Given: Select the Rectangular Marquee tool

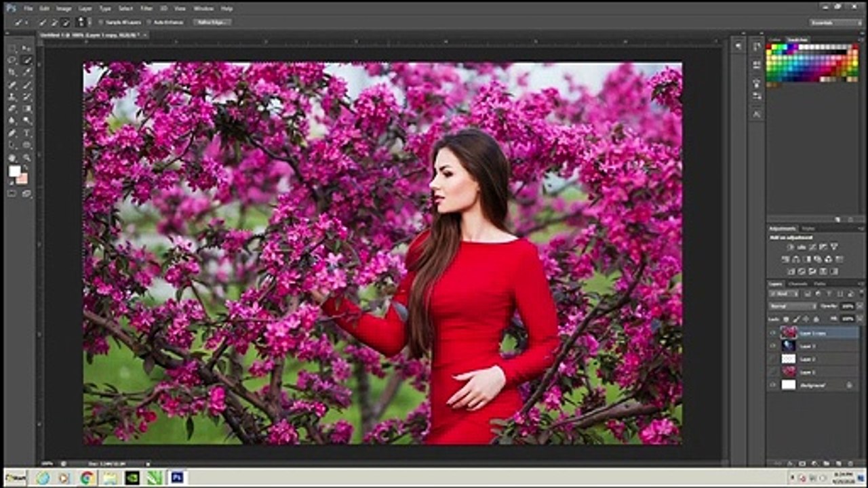Looking at the screenshot, I should point(12,49).
